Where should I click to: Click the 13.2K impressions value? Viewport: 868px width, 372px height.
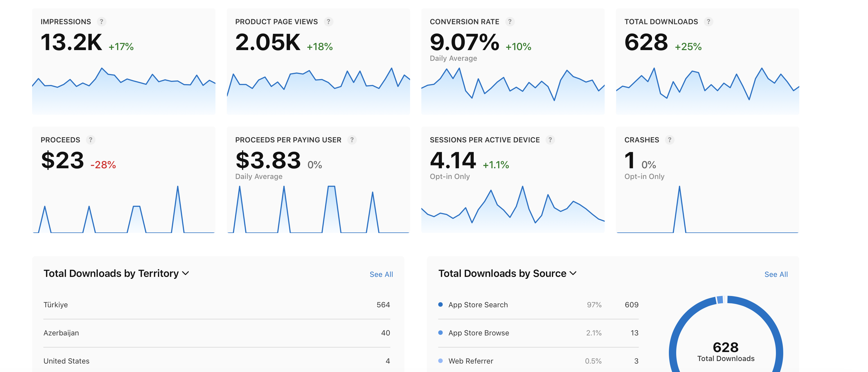[x=71, y=42]
